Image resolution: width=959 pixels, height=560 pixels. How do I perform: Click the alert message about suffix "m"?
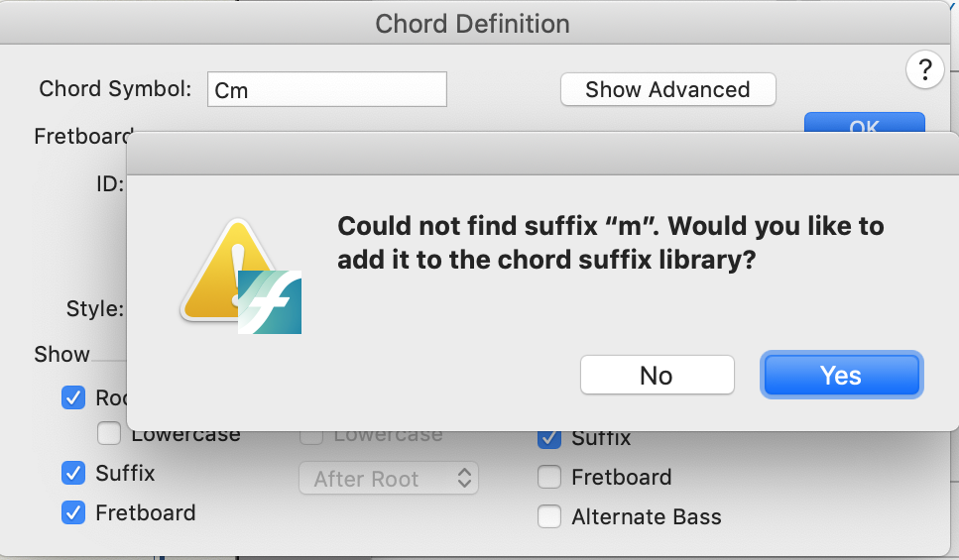610,243
